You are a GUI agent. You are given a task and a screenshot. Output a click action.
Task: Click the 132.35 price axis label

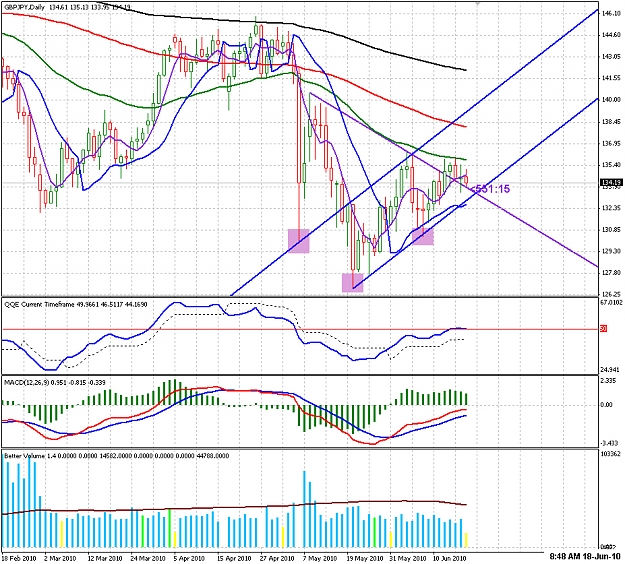click(x=611, y=208)
